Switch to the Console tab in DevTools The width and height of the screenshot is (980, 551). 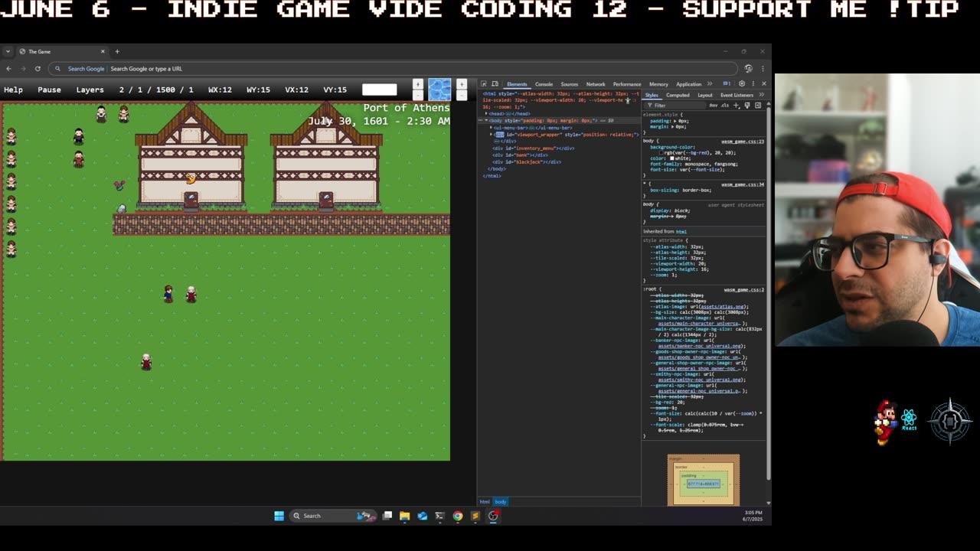click(x=544, y=84)
